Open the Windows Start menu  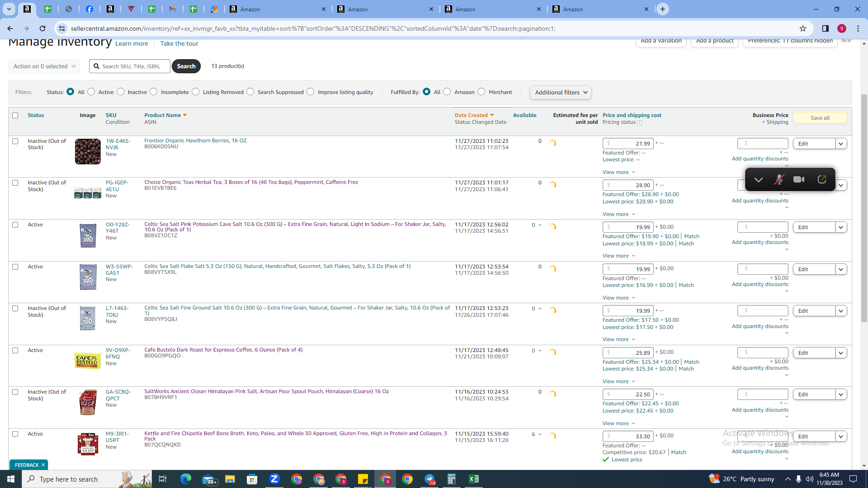(x=11, y=479)
